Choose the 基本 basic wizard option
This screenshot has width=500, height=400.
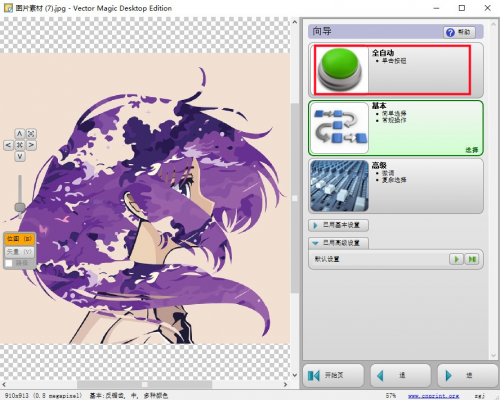(396, 128)
